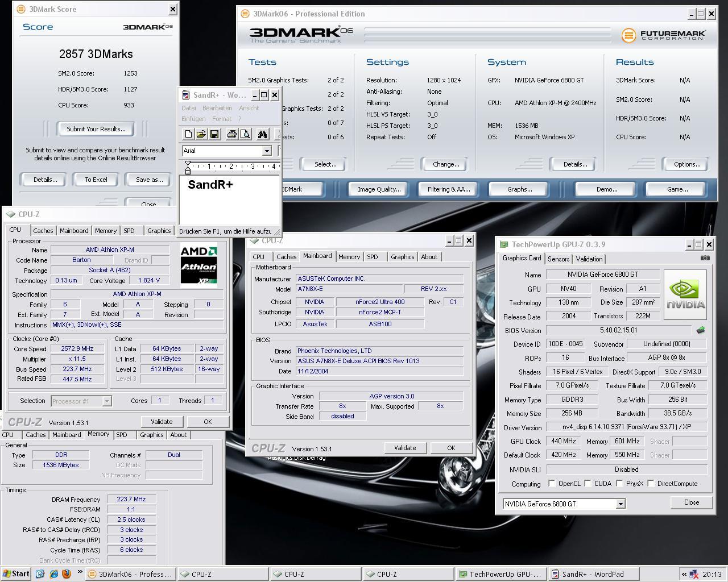Click the Image Quality button in 3DMark06
Viewport: 728px width, 582px height.
click(x=379, y=189)
